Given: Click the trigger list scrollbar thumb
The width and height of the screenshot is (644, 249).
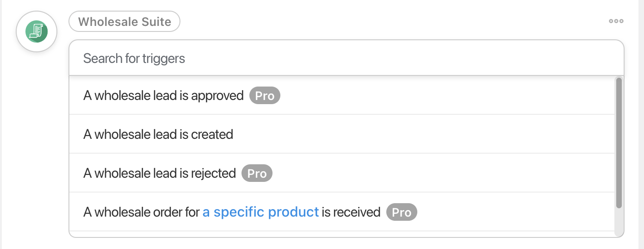Looking at the screenshot, I should 619,143.
